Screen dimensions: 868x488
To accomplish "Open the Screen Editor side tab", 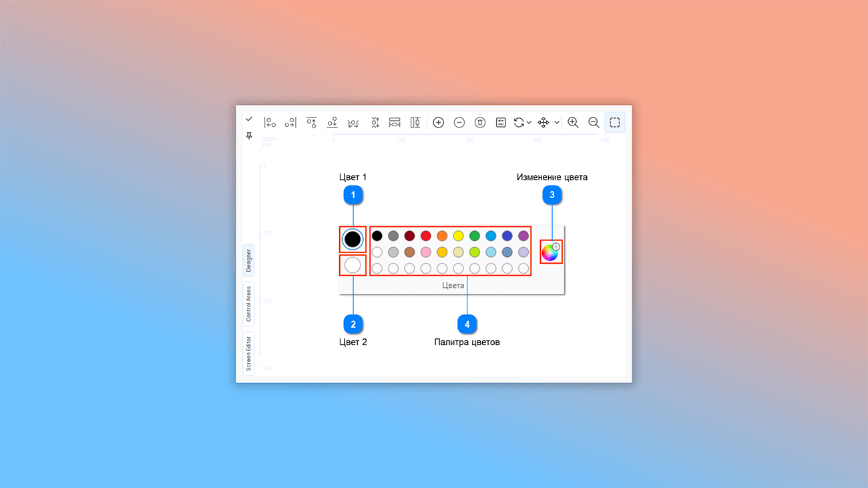I will [x=249, y=354].
